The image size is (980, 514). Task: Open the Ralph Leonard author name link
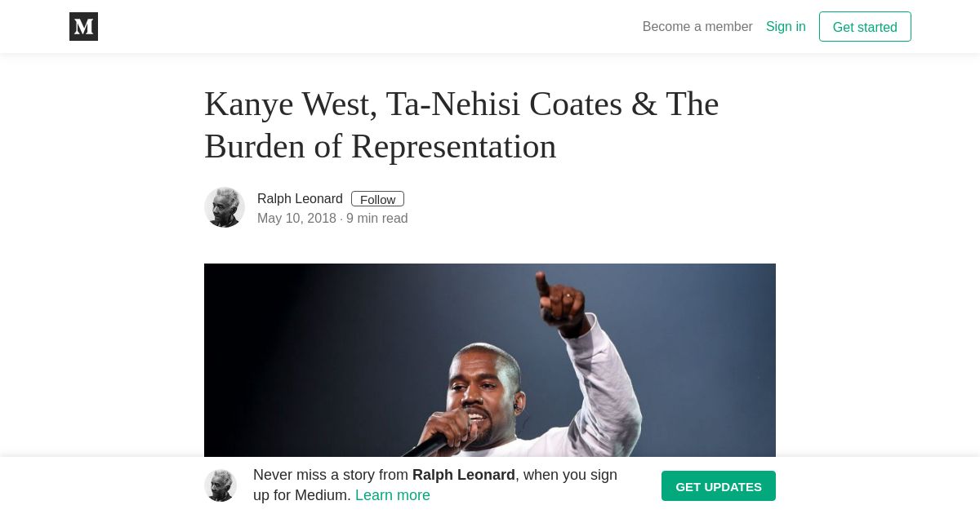point(300,199)
